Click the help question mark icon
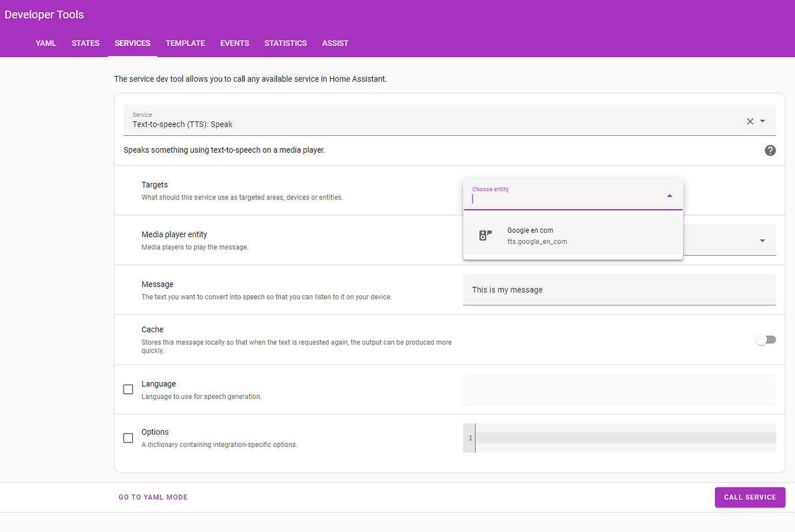The width and height of the screenshot is (795, 532). point(770,150)
